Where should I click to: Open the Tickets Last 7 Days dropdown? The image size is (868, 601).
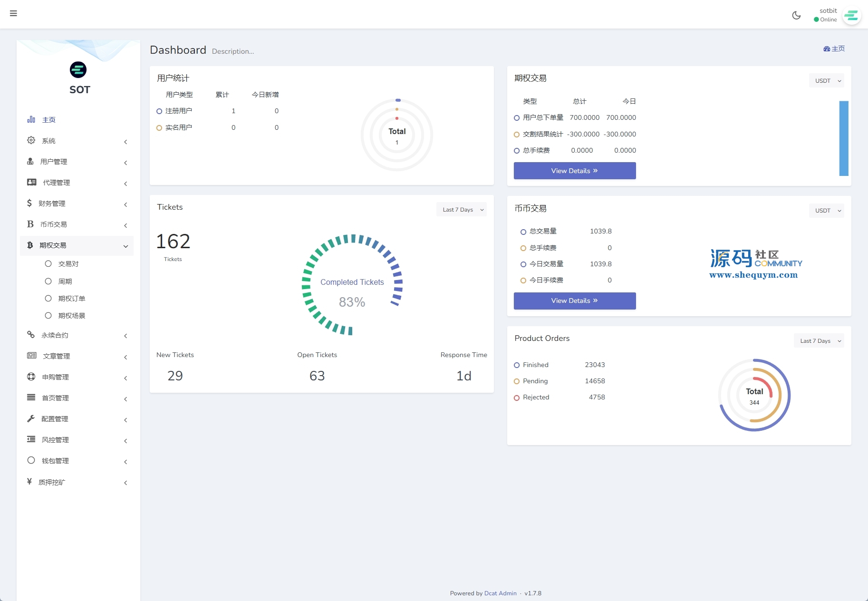462,210
